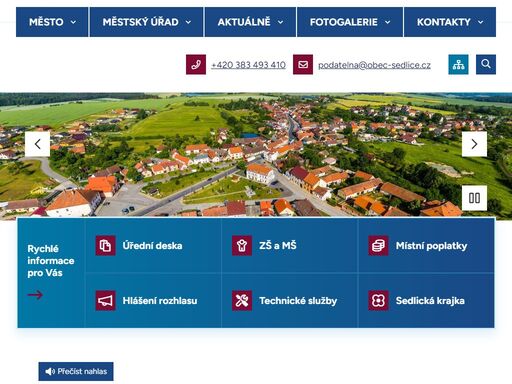Viewport: 512px width, 384px height.
Task: Open the Fotogalerie menu item
Action: coord(350,22)
